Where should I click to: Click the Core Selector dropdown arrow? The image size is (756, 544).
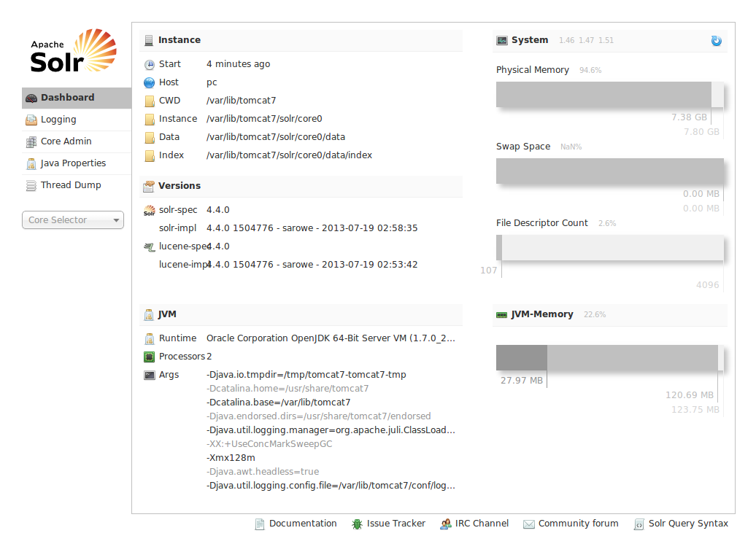tap(116, 220)
